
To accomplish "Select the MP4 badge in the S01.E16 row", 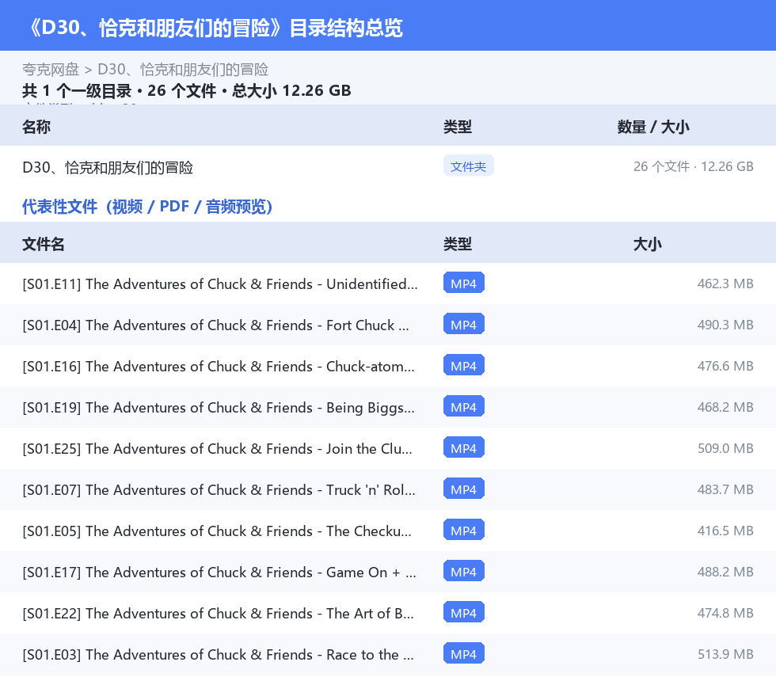I will tap(464, 365).
